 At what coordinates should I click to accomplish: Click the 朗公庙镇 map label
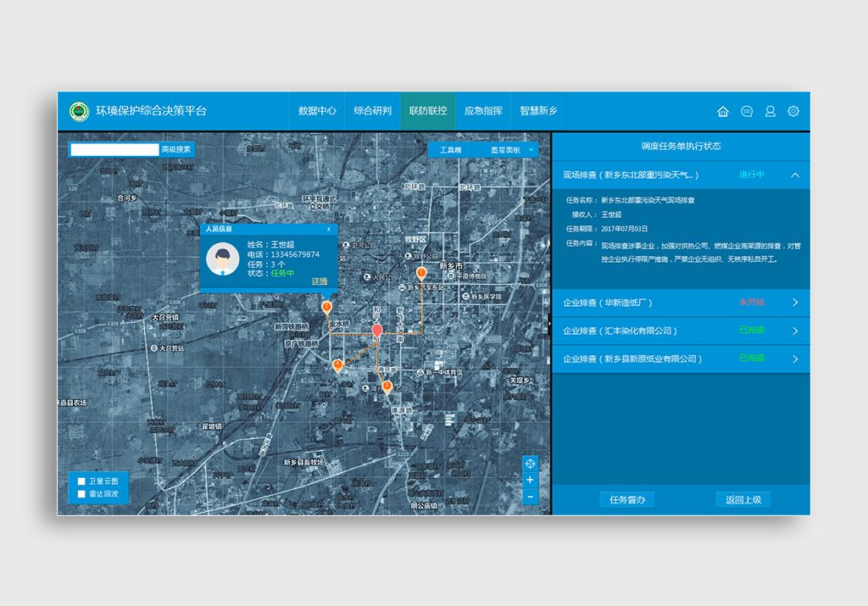[424, 505]
